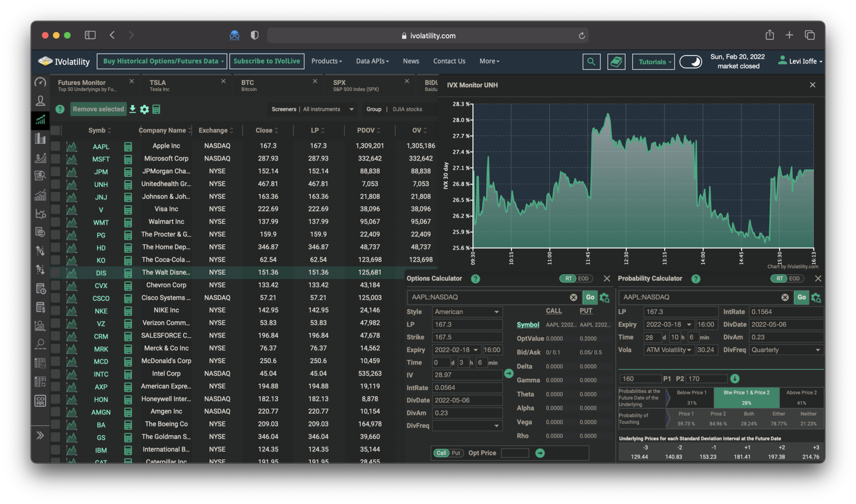Toggle the dark mode switch
856x504 pixels.
coord(690,62)
